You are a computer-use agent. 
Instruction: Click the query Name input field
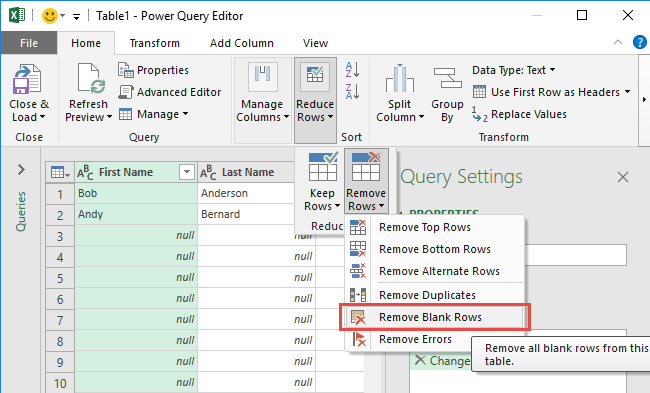575,255
